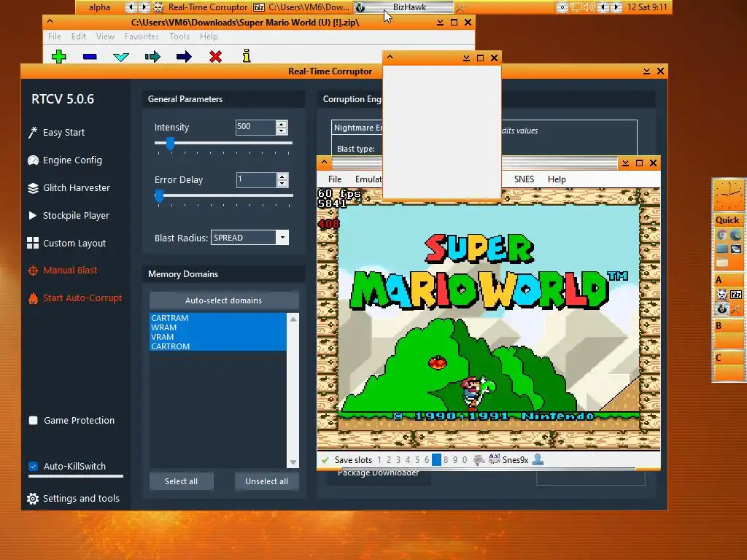
Task: Click the Select all button
Action: (181, 481)
